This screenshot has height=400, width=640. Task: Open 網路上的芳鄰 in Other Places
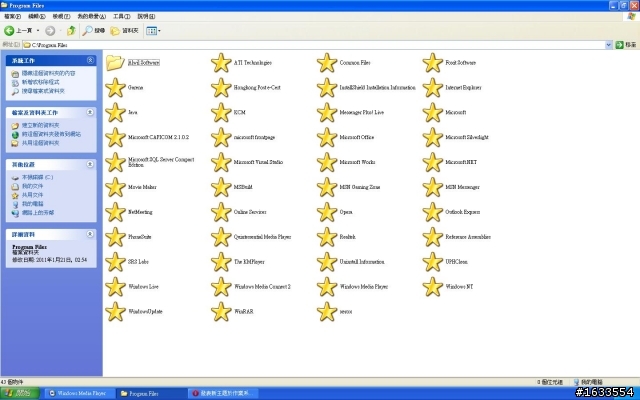pos(38,213)
